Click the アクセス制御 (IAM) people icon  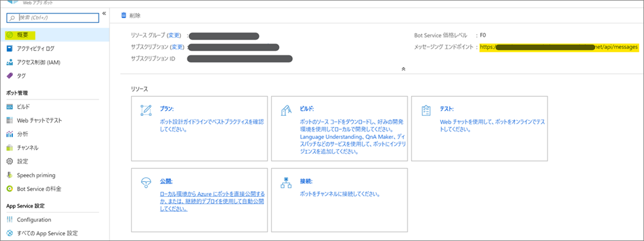9,62
